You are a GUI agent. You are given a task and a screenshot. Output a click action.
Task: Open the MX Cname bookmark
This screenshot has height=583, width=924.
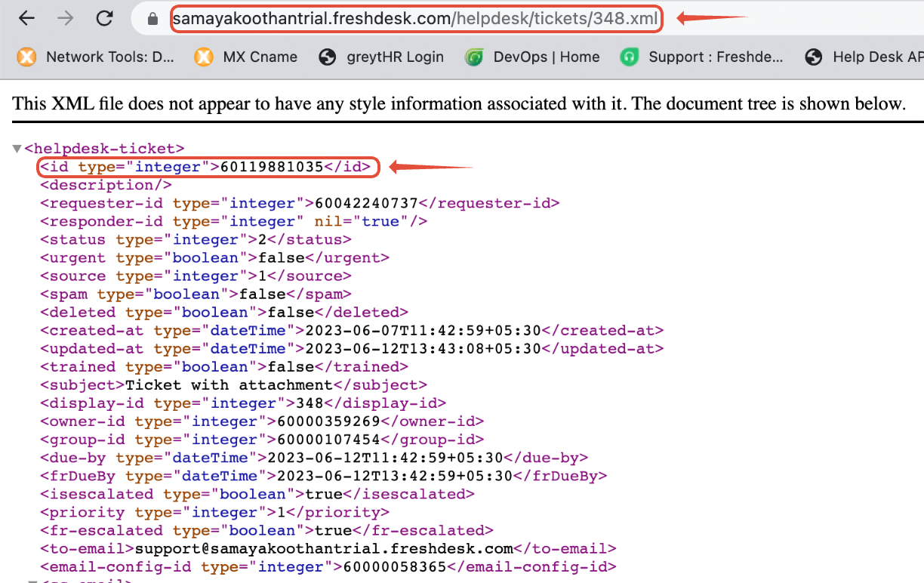[x=246, y=57]
